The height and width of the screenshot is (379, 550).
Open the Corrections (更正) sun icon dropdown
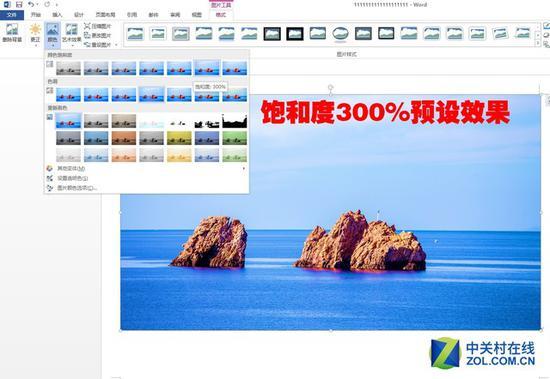point(35,33)
